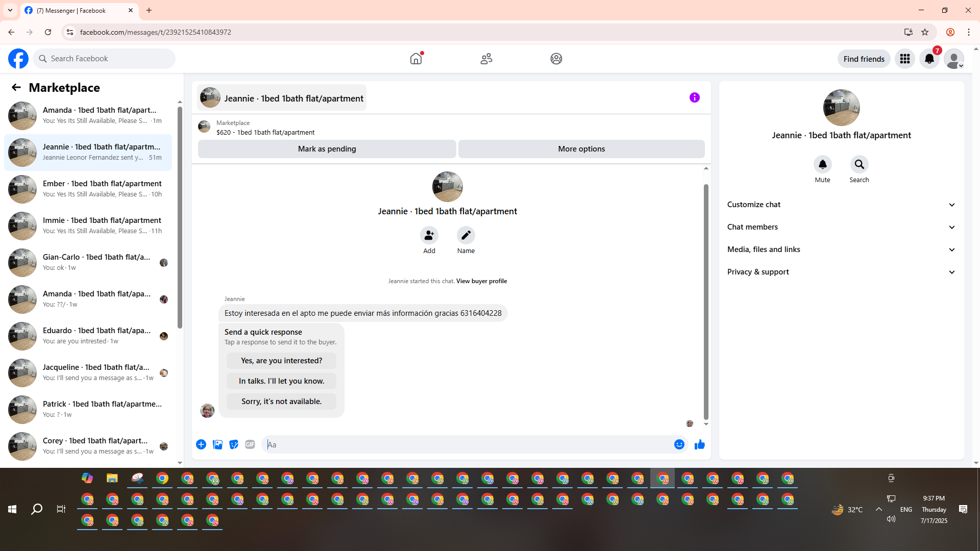Image resolution: width=980 pixels, height=551 pixels.
Task: Expand Customize chat section
Action: (841, 205)
